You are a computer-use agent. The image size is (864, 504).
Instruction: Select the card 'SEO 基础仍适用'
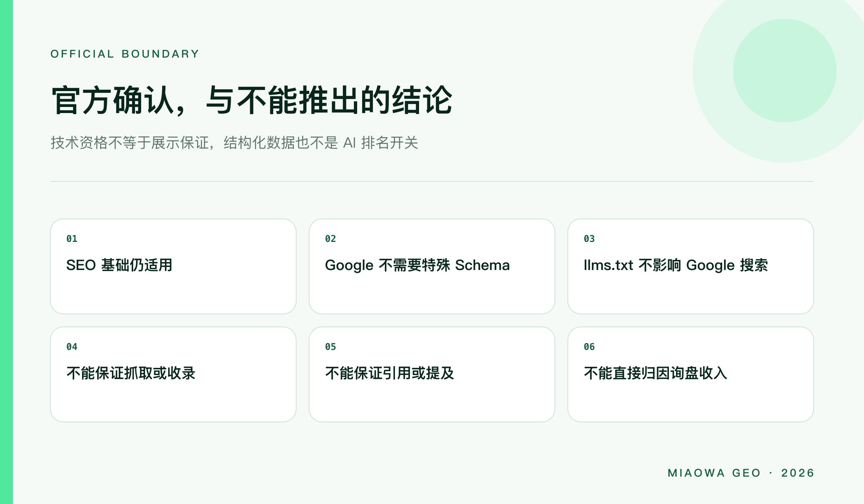(173, 266)
